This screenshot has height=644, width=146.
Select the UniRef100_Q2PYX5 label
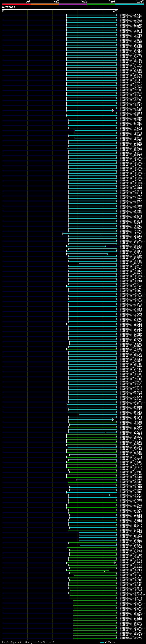[131, 20]
